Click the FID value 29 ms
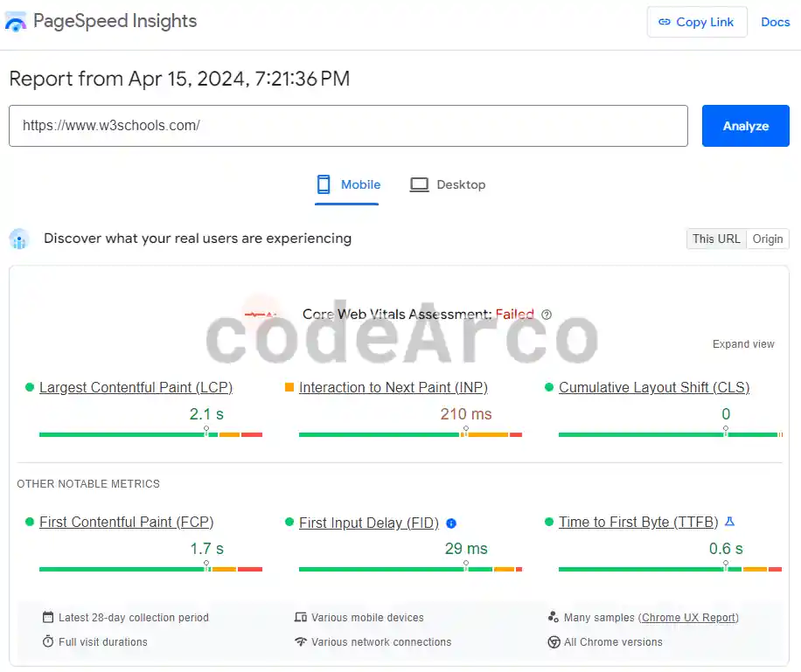Viewport: 801px width, 672px height. coord(466,549)
